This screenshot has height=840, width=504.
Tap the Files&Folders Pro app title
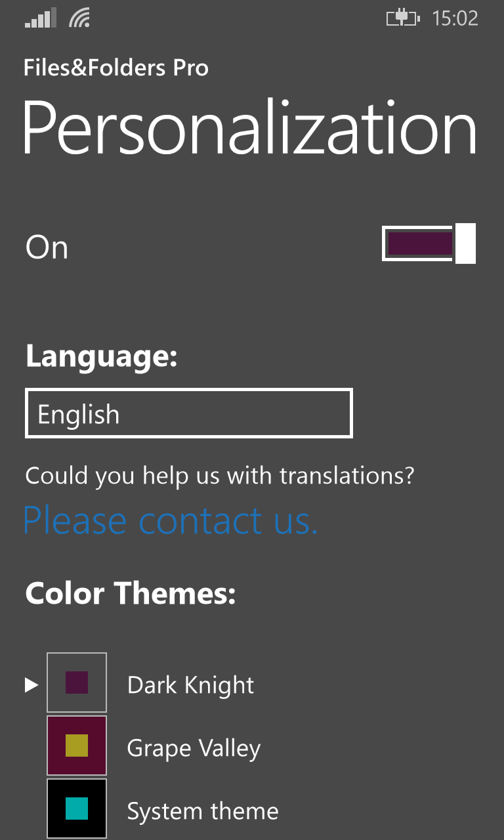(x=116, y=68)
